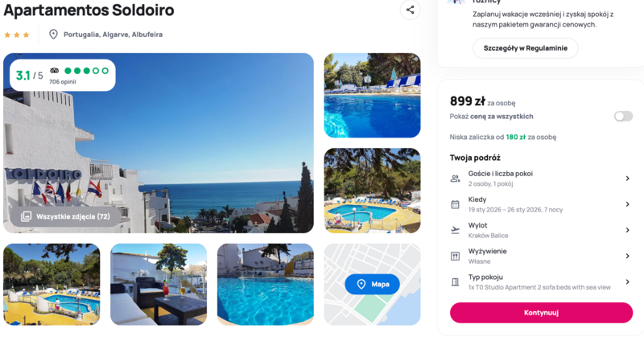Image resolution: width=644 pixels, height=337 pixels.
Task: Open all photos Wszystkie zdjęcia (72)
Action: click(65, 216)
